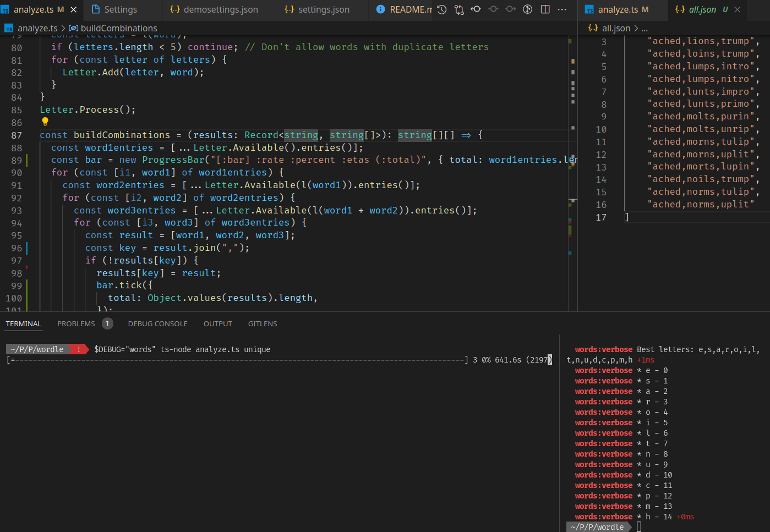
Task: Expand the ellipsis breadcrumb after all.json
Action: pyautogui.click(x=645, y=28)
